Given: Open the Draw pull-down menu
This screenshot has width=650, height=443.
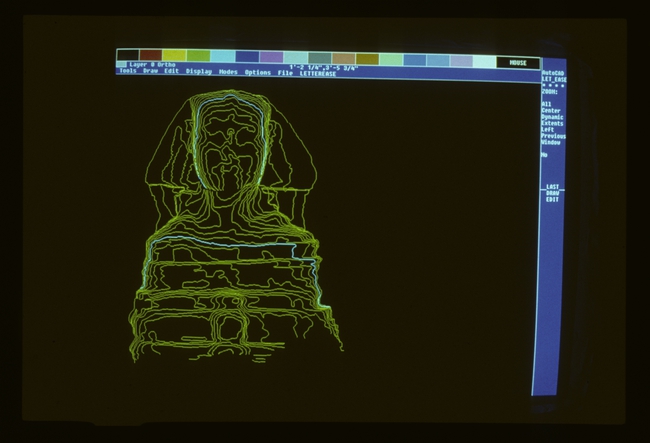Looking at the screenshot, I should click(150, 72).
